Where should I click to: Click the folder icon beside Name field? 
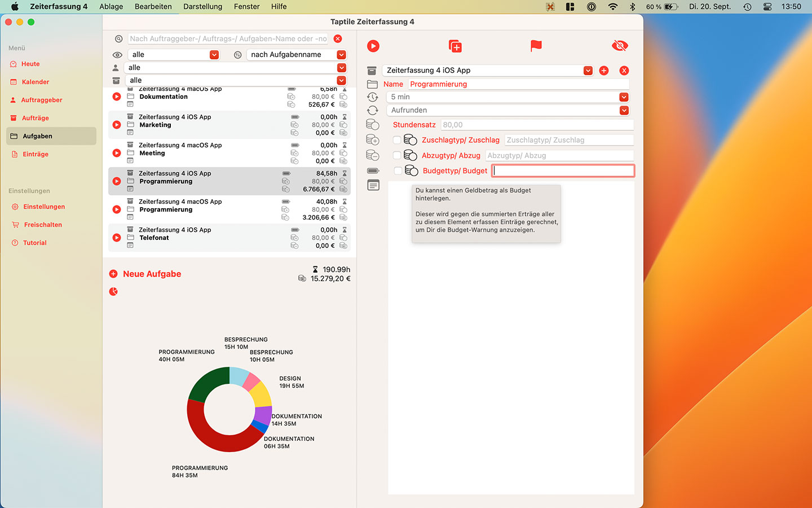coord(372,84)
